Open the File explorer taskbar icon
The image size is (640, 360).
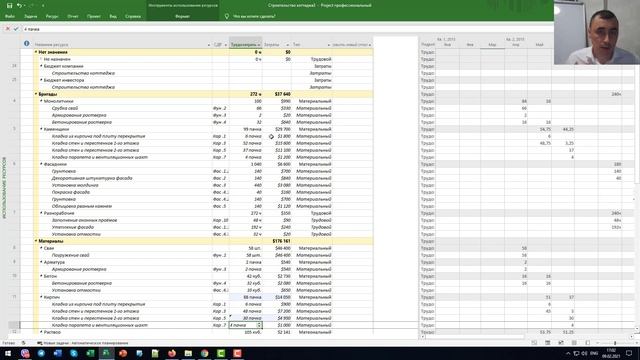(x=188, y=353)
